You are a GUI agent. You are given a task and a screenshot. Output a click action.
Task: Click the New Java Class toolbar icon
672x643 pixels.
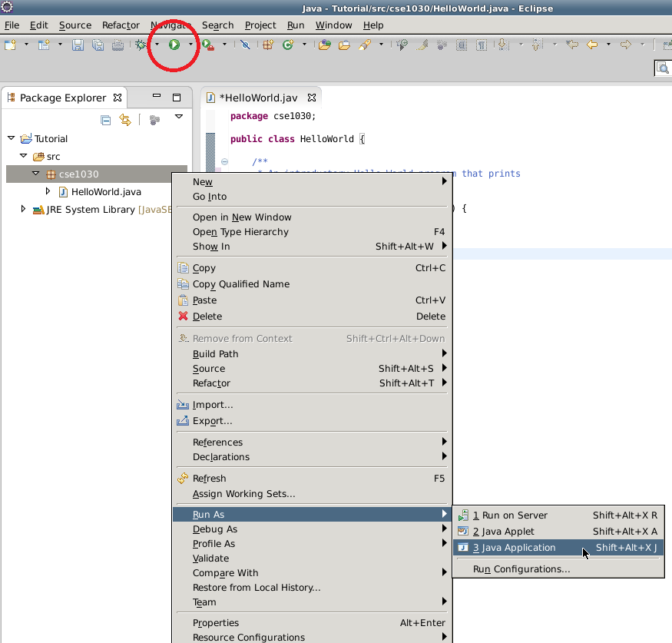pyautogui.click(x=288, y=45)
